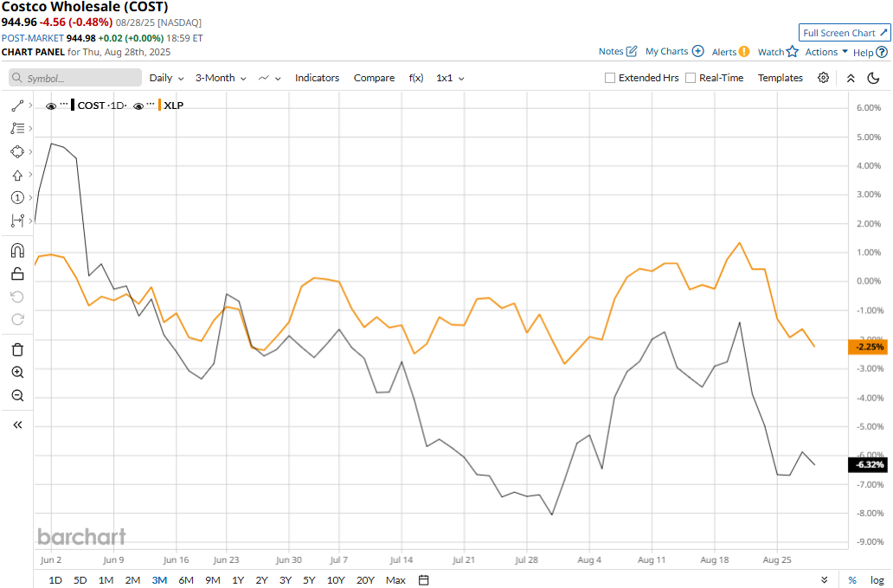Open the 1x1 grid layout dropdown
This screenshot has width=893, height=588.
pyautogui.click(x=450, y=78)
